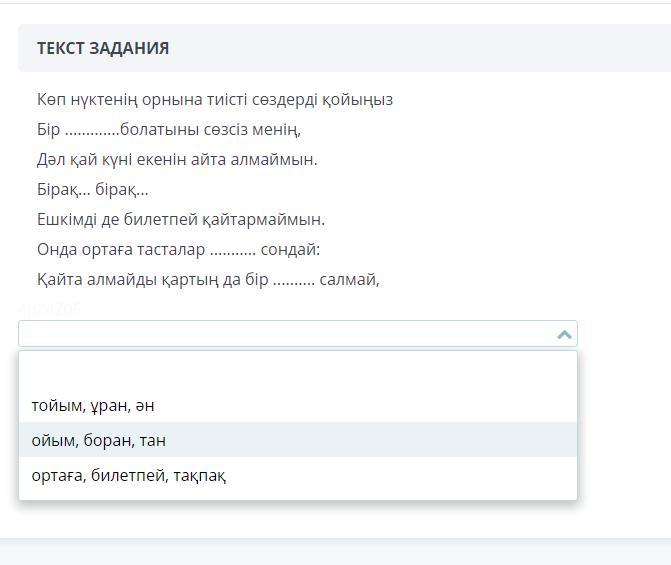
Task: Choose option "ойым, боран, тан"
Action: (99, 440)
